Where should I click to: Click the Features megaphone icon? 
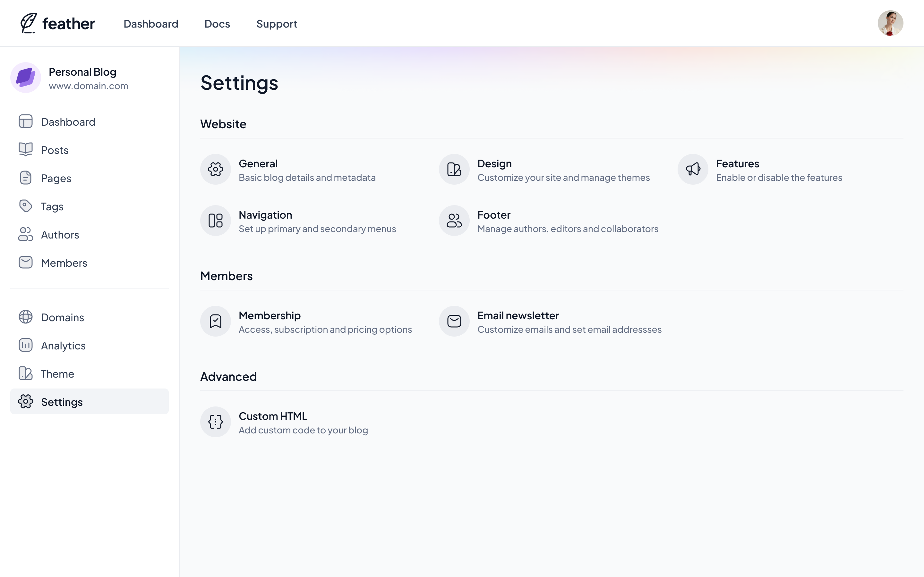[x=693, y=169]
